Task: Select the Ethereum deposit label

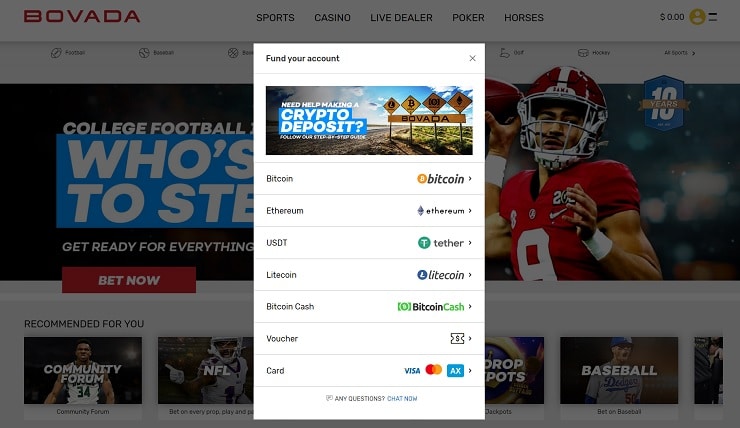Action: click(x=285, y=210)
